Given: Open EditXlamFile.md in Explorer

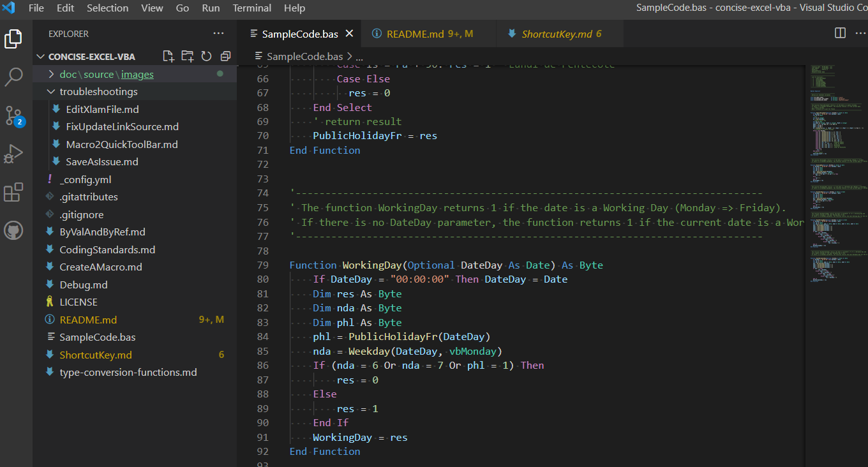Looking at the screenshot, I should coord(135,109).
